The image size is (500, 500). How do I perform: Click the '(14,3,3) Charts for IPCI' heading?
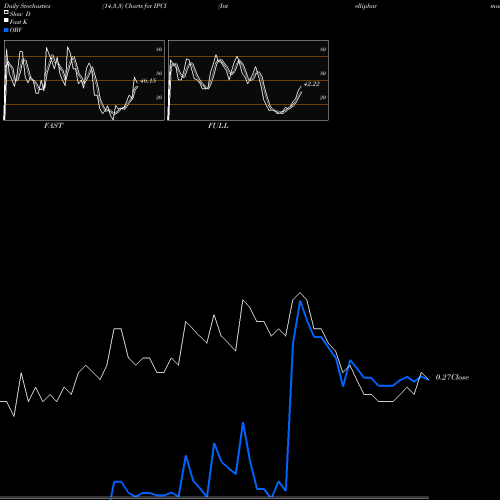tap(134, 6)
